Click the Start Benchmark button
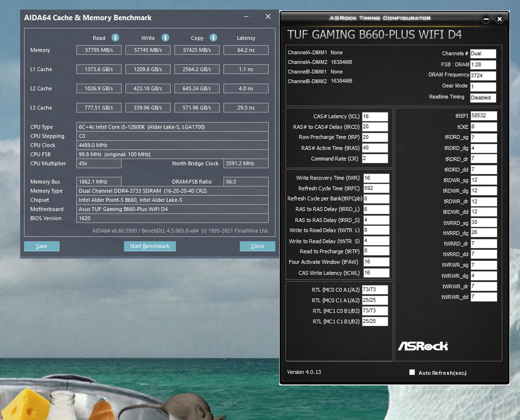 [x=149, y=246]
